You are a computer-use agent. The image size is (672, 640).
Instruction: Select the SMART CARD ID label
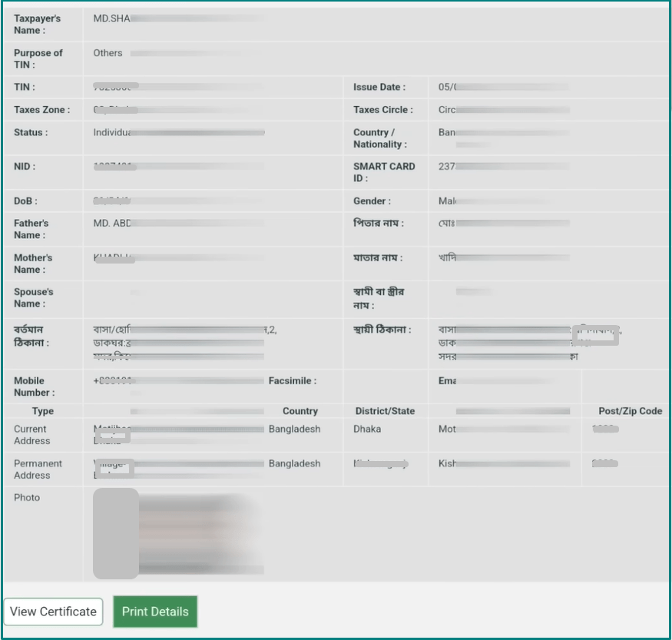coord(384,172)
